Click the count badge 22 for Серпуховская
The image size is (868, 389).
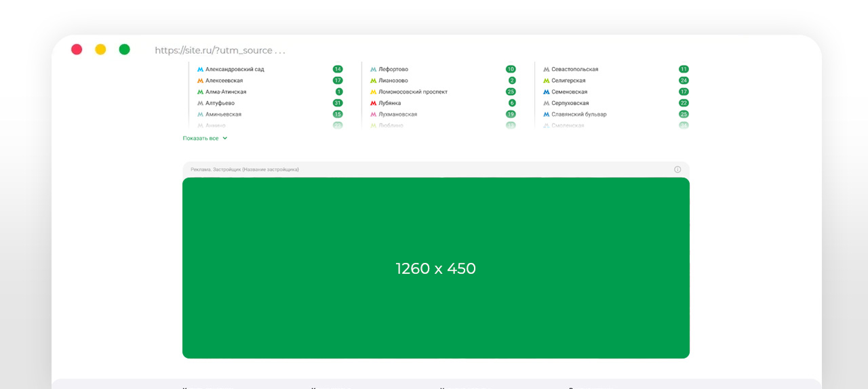coord(684,103)
